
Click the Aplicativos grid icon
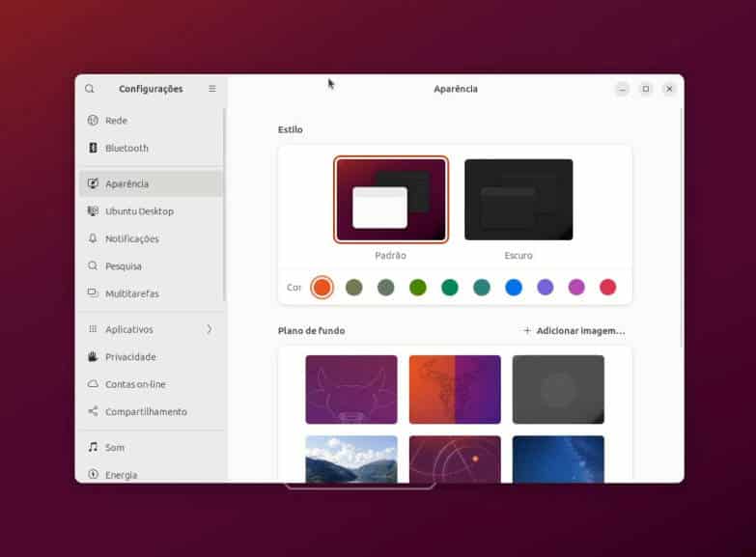93,329
